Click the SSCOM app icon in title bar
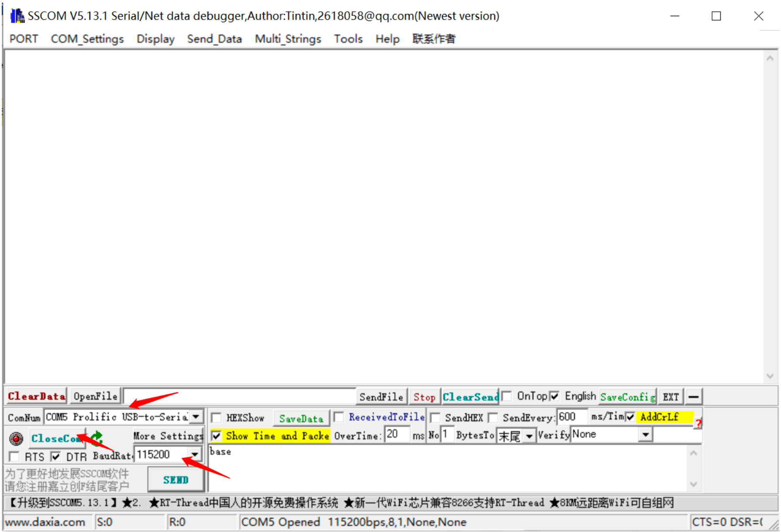This screenshot has width=781, height=532. [x=17, y=16]
